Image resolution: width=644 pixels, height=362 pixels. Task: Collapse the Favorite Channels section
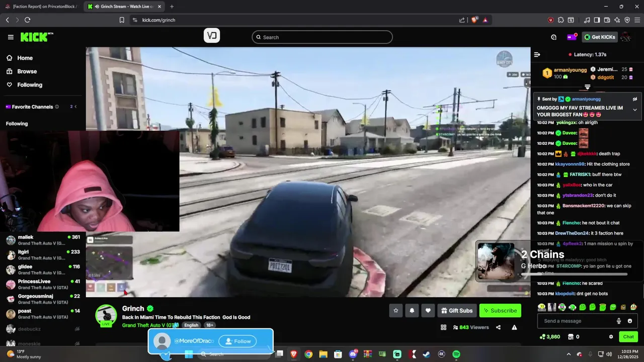[75, 107]
